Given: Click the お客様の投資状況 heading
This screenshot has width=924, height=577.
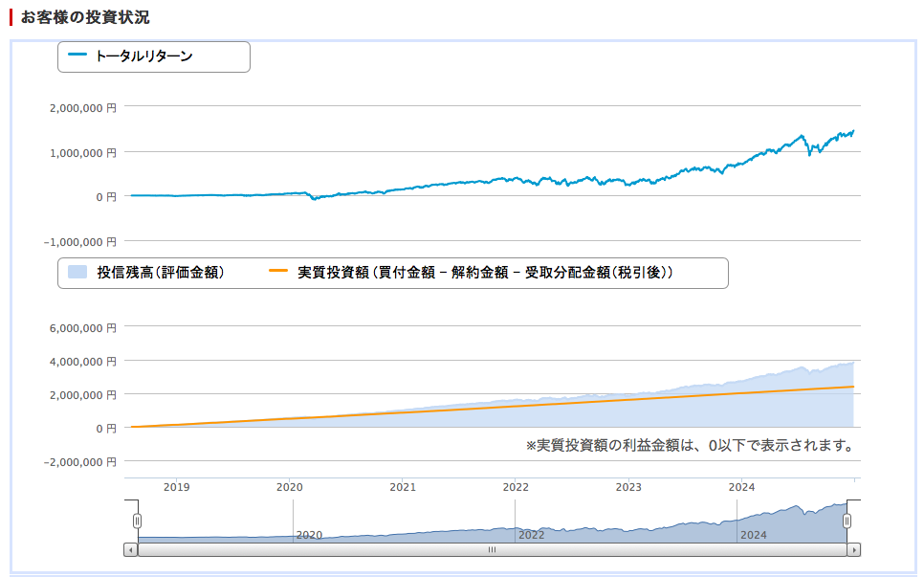Looking at the screenshot, I should pyautogui.click(x=85, y=17).
